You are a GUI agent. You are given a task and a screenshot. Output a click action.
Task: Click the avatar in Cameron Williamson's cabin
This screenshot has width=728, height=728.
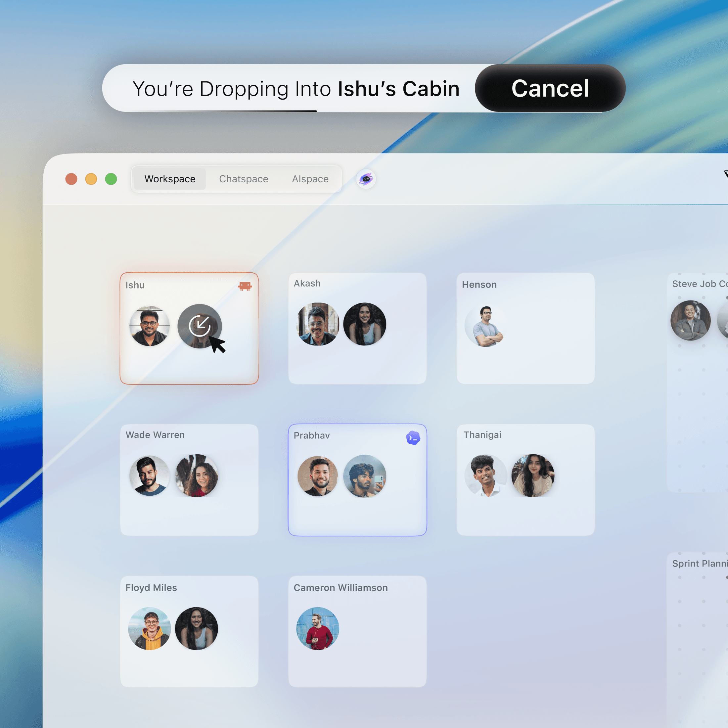(x=318, y=628)
